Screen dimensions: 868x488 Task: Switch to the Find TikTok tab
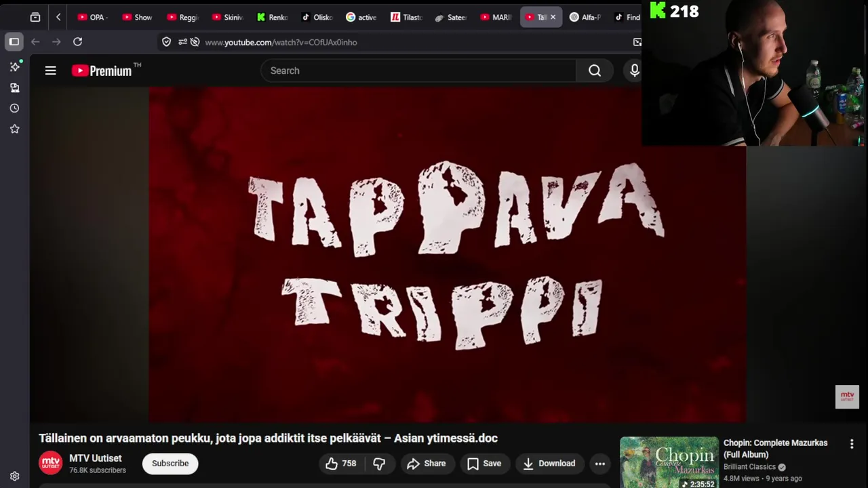[627, 17]
